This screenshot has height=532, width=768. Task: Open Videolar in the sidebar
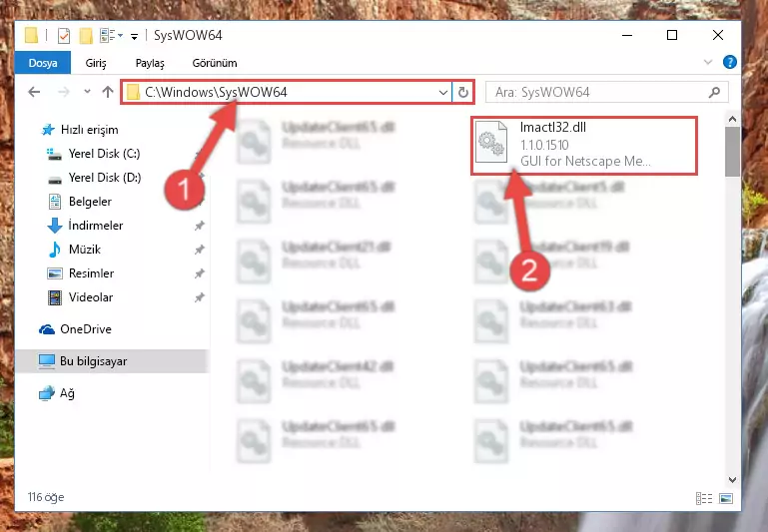(x=80, y=297)
